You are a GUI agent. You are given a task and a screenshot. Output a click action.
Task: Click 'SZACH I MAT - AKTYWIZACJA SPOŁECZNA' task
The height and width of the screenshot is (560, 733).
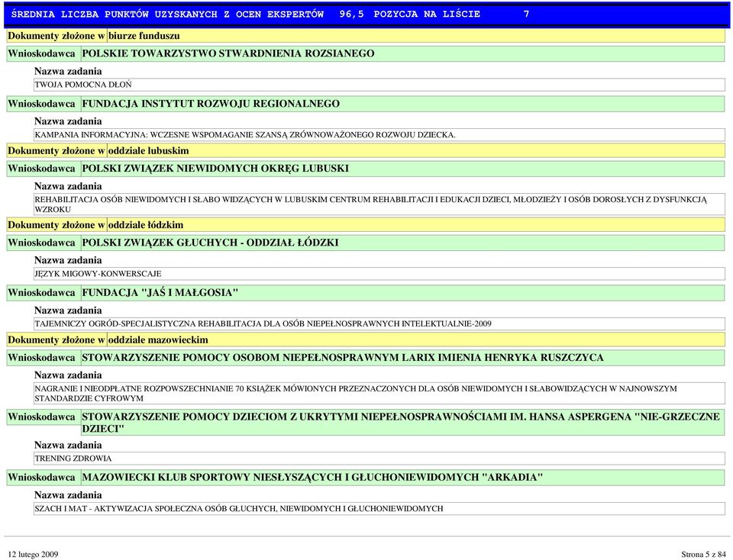coord(239,509)
